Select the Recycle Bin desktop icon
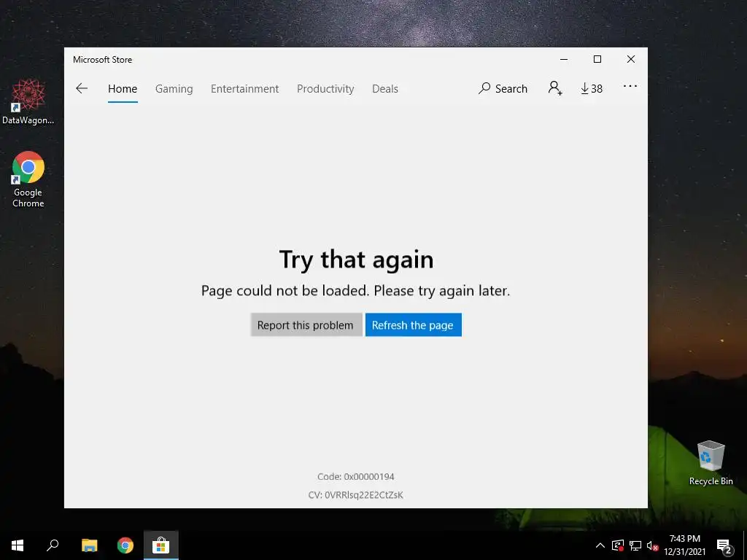The width and height of the screenshot is (747, 560). coord(711,463)
